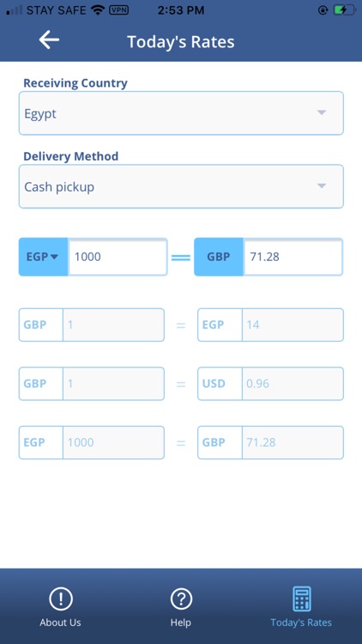Open the About Us exclamation icon

[61, 598]
